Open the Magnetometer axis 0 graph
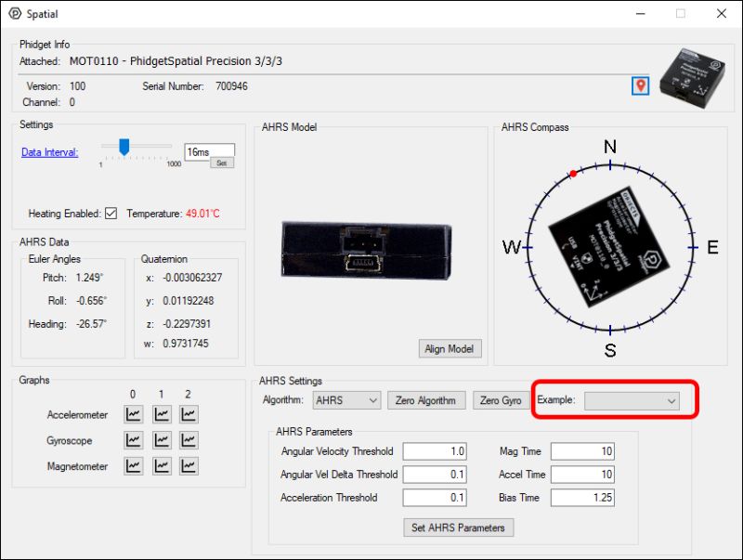This screenshot has width=743, height=560. (136, 466)
